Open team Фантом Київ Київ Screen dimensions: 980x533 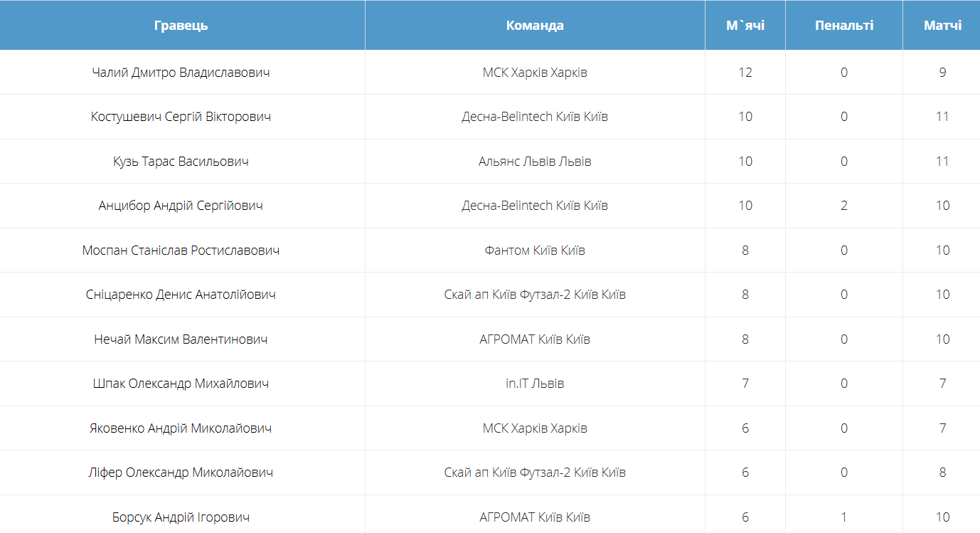(x=535, y=250)
